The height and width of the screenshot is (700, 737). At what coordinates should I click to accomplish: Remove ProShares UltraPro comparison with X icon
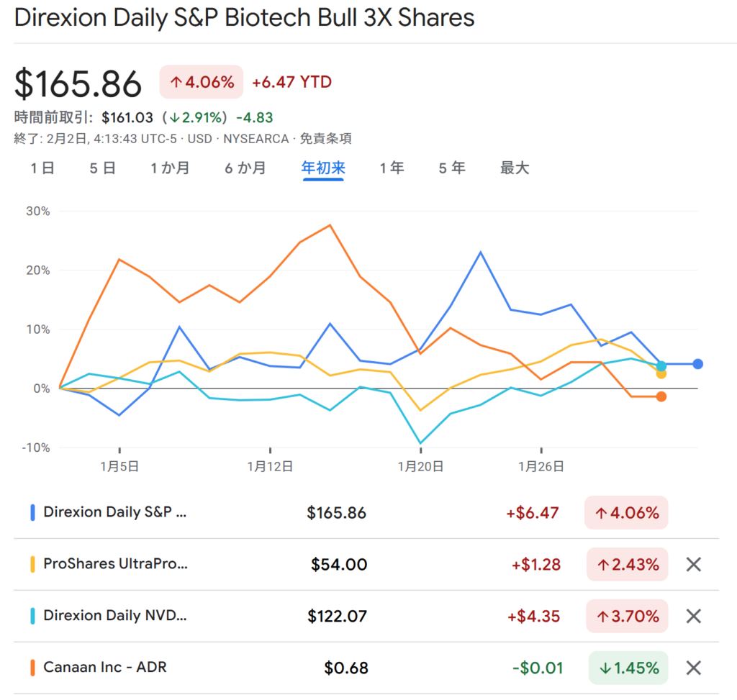pyautogui.click(x=693, y=565)
